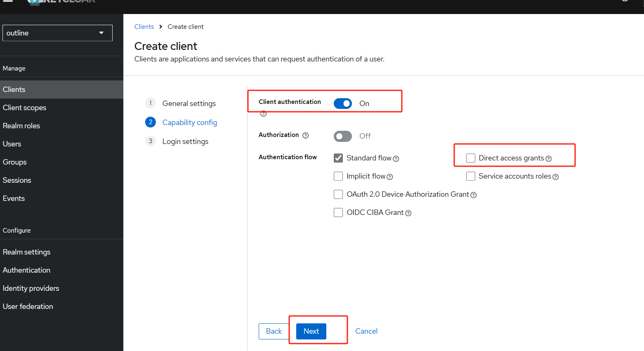Click the OIDC CIBA Grant help icon
The height and width of the screenshot is (351, 644).
click(x=408, y=213)
